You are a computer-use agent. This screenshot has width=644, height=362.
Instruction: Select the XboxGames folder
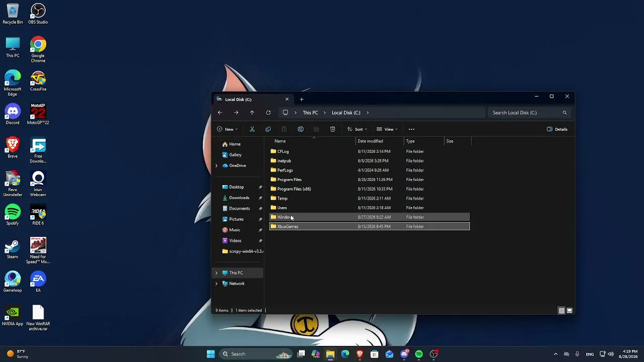tap(369, 227)
